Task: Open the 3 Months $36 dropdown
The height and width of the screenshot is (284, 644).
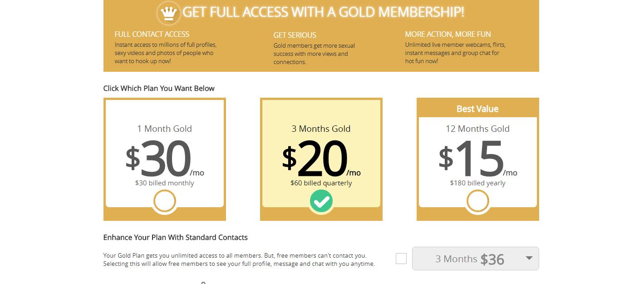Action: (475, 259)
